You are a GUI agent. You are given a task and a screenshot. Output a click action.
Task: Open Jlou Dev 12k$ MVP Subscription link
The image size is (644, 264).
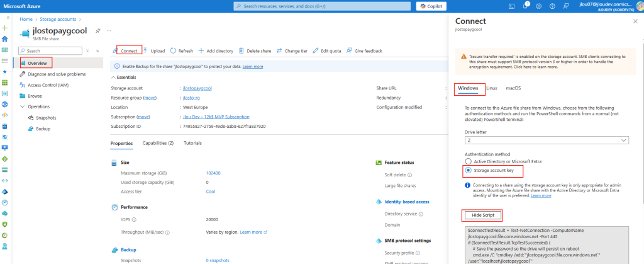(216, 117)
